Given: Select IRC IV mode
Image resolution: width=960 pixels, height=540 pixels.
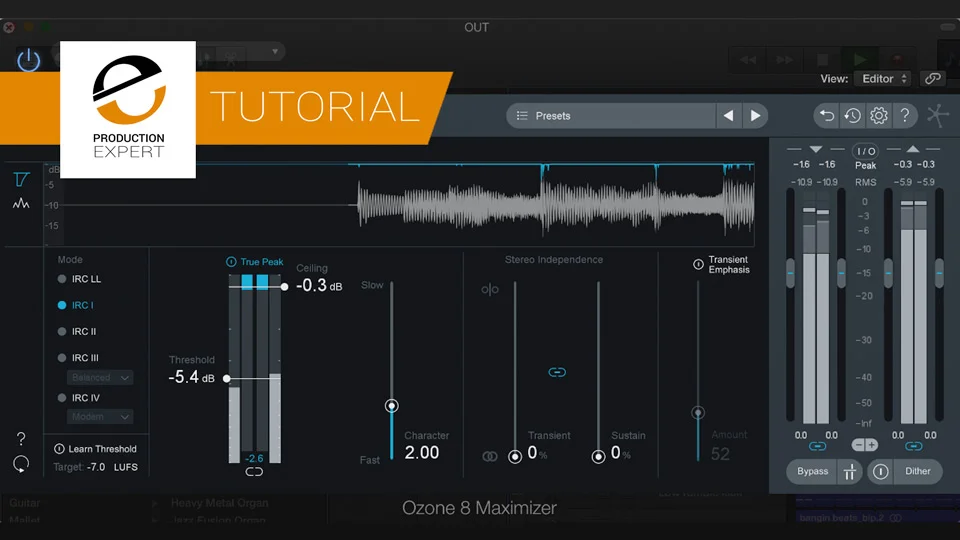Looking at the screenshot, I should 78,397.
